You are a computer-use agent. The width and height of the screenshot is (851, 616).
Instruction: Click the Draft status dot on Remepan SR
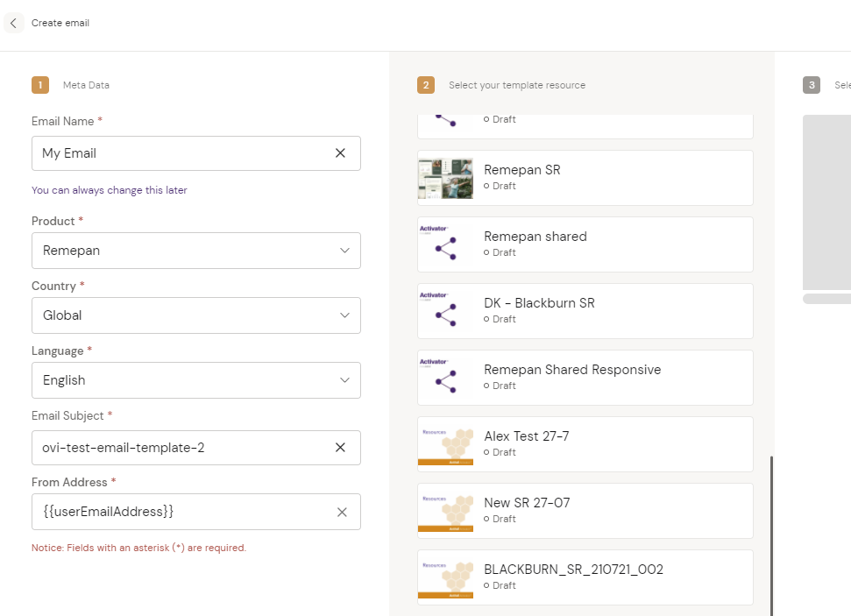pyautogui.click(x=488, y=186)
